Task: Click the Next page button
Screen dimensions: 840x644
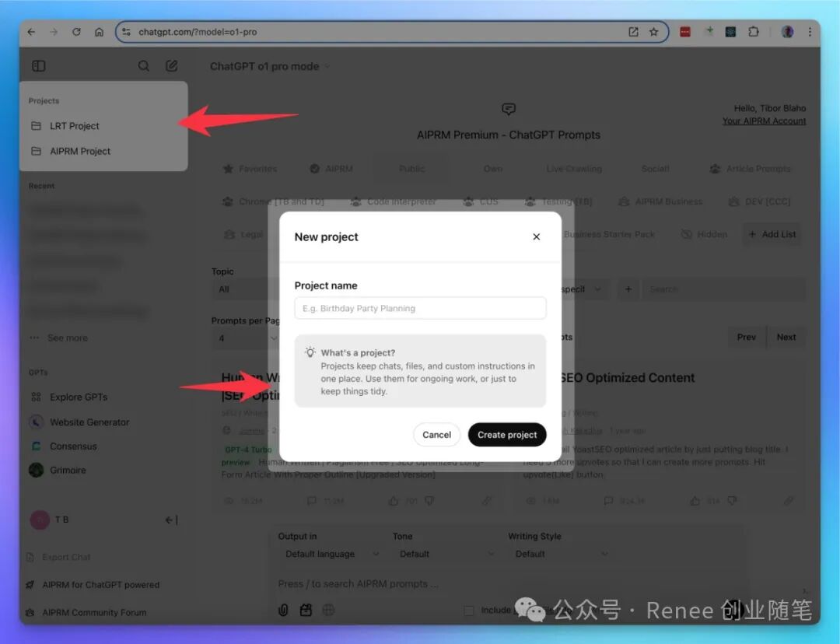Action: coord(786,337)
